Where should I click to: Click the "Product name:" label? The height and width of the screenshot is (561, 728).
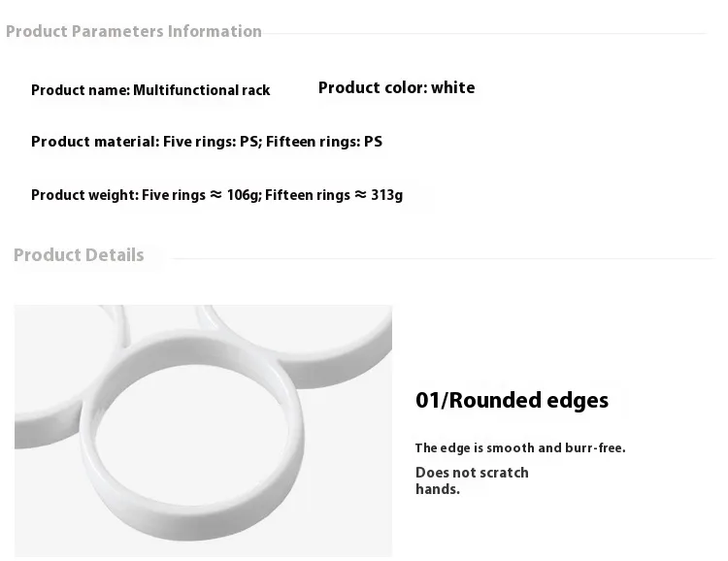81,90
